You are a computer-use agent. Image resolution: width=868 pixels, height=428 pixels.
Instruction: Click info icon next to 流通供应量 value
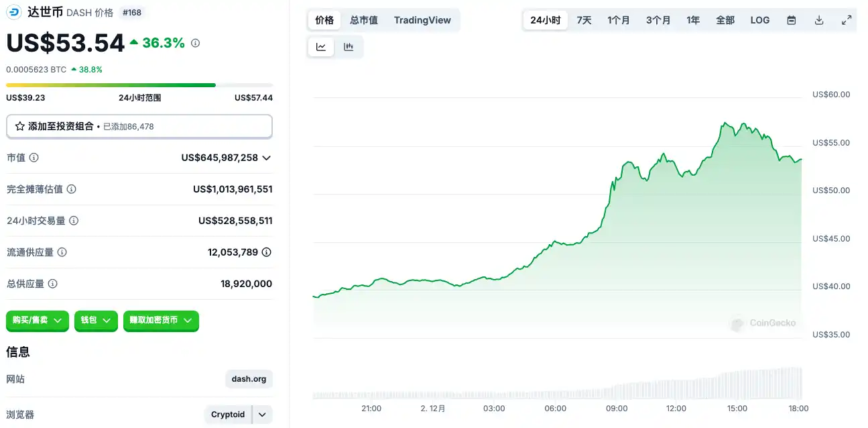266,252
